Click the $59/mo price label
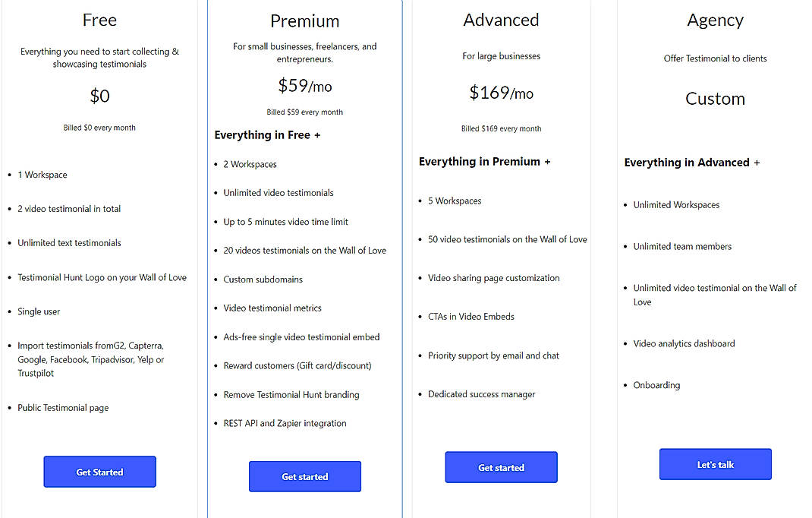This screenshot has width=812, height=518. (304, 86)
